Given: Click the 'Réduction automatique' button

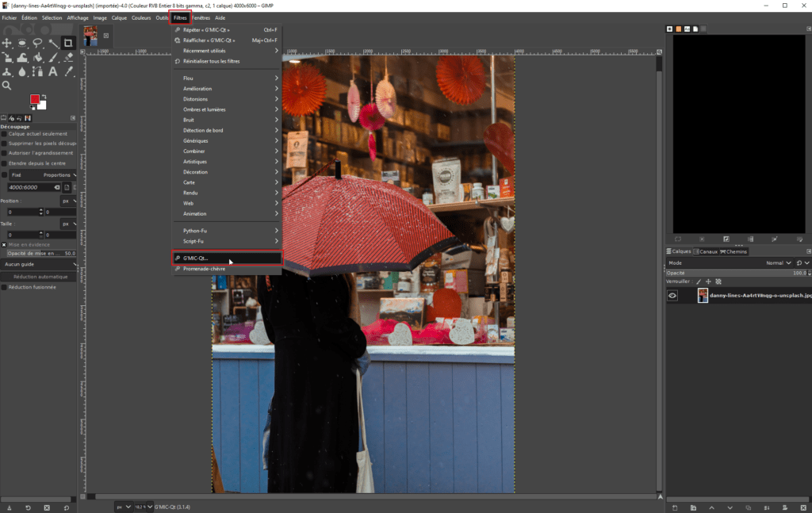Looking at the screenshot, I should [x=40, y=277].
